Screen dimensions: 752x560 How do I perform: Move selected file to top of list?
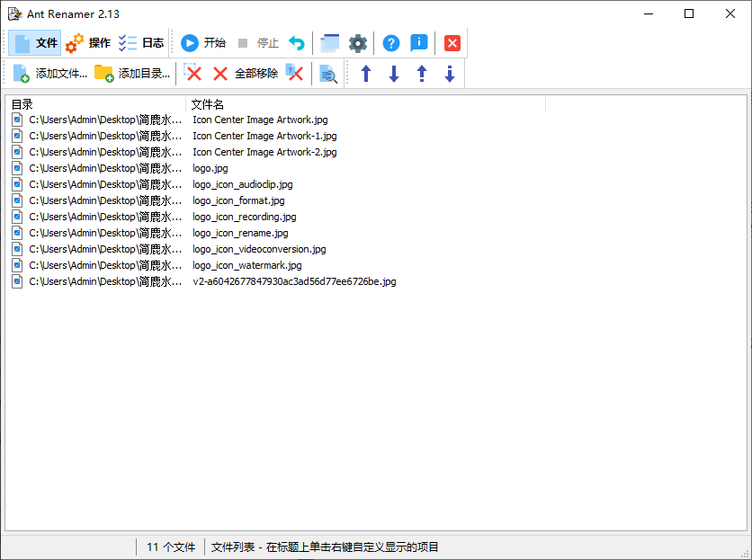[x=421, y=73]
